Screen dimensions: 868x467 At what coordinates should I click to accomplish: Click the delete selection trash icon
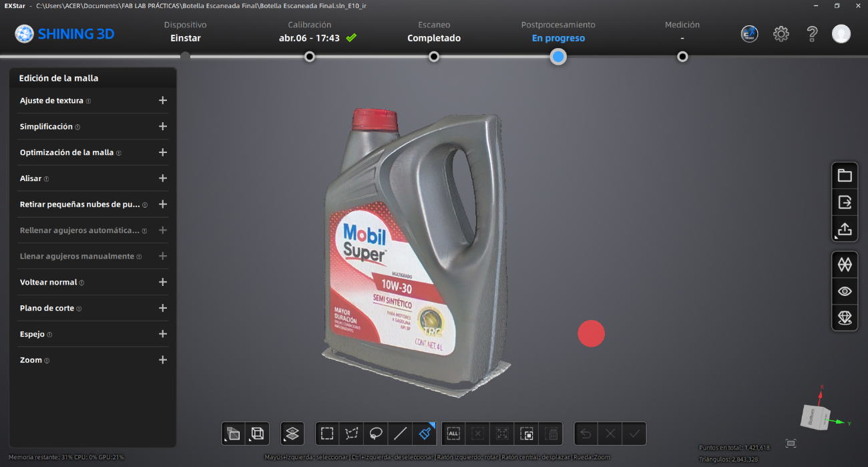pyautogui.click(x=552, y=434)
